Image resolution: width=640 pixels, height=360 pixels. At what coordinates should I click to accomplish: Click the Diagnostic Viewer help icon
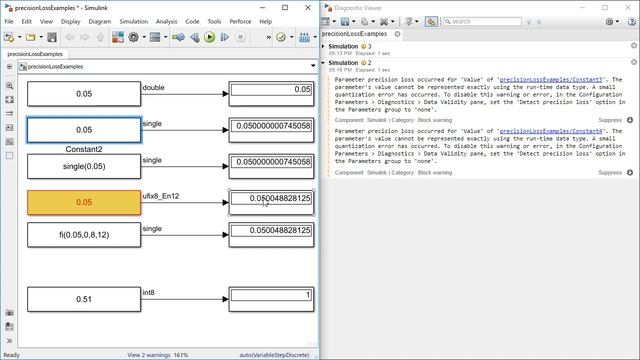click(632, 21)
